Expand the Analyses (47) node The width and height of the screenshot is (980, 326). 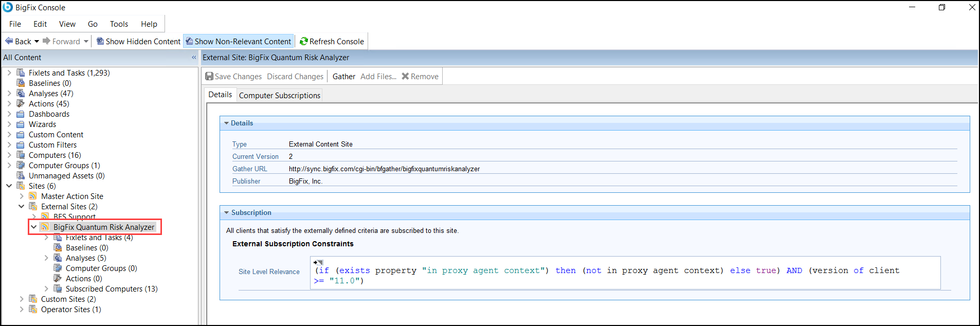(x=9, y=93)
